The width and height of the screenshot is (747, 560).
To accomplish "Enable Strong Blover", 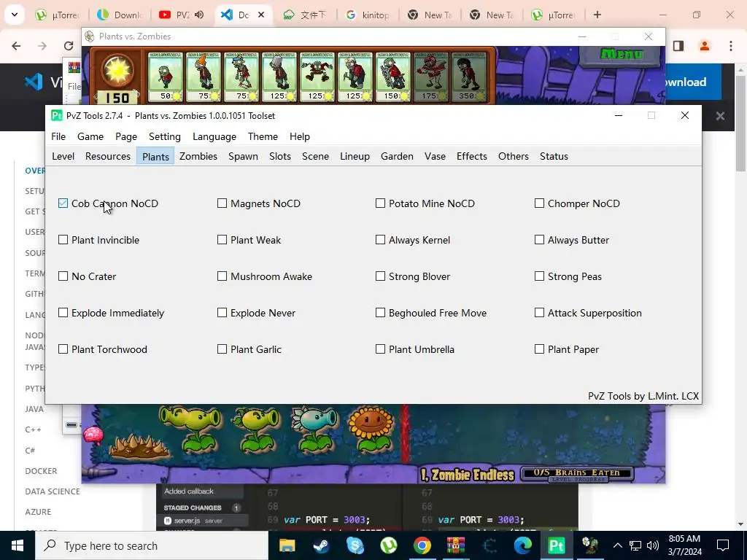I will (x=380, y=276).
